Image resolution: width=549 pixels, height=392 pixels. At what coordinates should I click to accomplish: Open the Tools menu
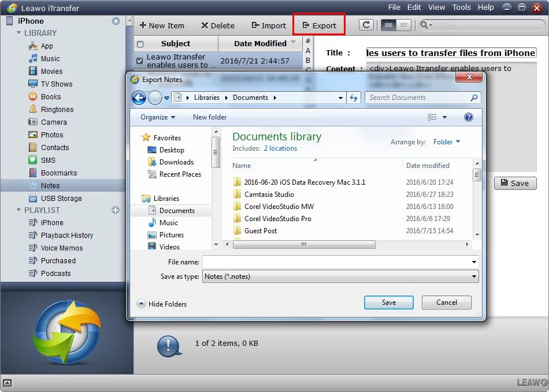coord(461,8)
